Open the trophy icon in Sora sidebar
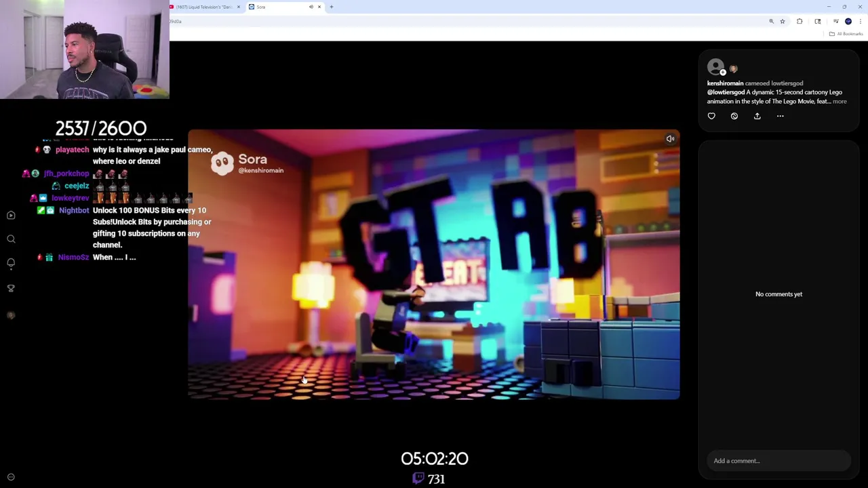The image size is (868, 488). (11, 288)
